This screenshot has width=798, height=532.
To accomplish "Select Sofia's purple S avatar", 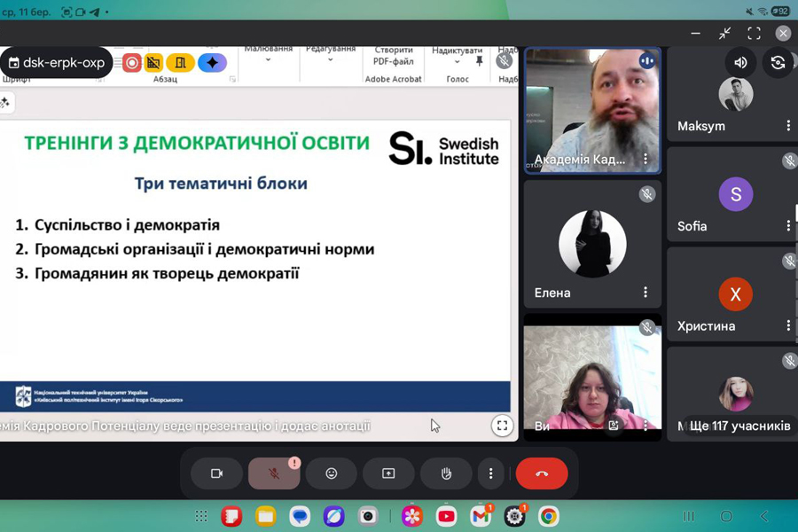I will 735,194.
